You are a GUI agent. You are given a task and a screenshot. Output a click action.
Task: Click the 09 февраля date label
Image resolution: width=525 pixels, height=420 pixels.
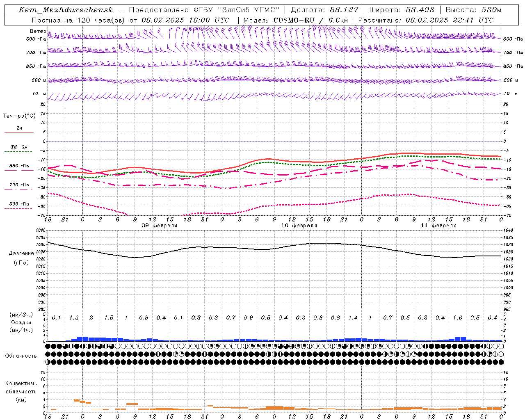pos(160,226)
